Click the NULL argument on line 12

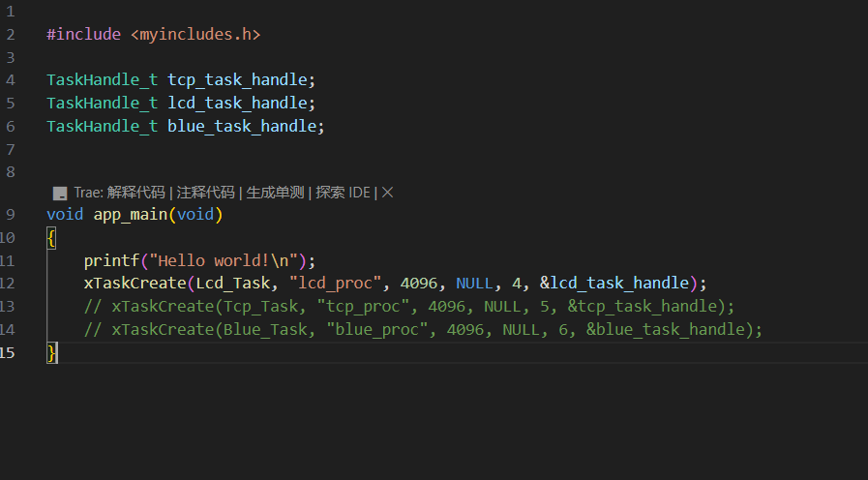coord(474,284)
